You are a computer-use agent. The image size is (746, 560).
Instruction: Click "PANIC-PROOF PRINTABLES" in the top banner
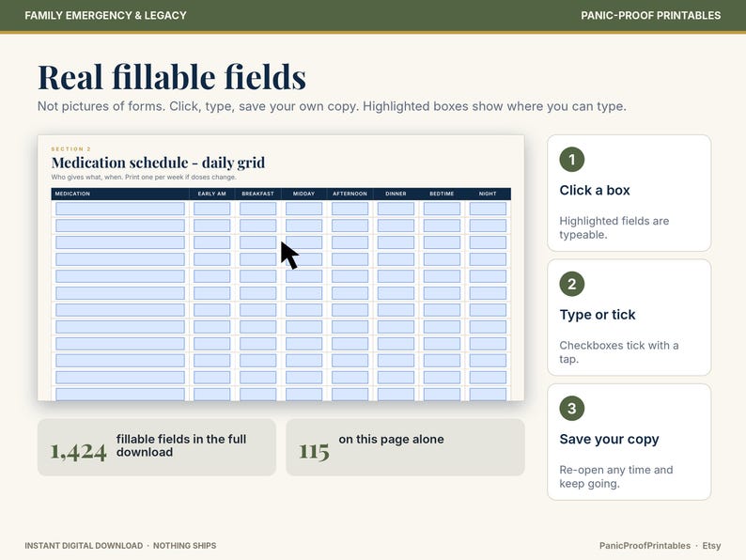point(650,16)
